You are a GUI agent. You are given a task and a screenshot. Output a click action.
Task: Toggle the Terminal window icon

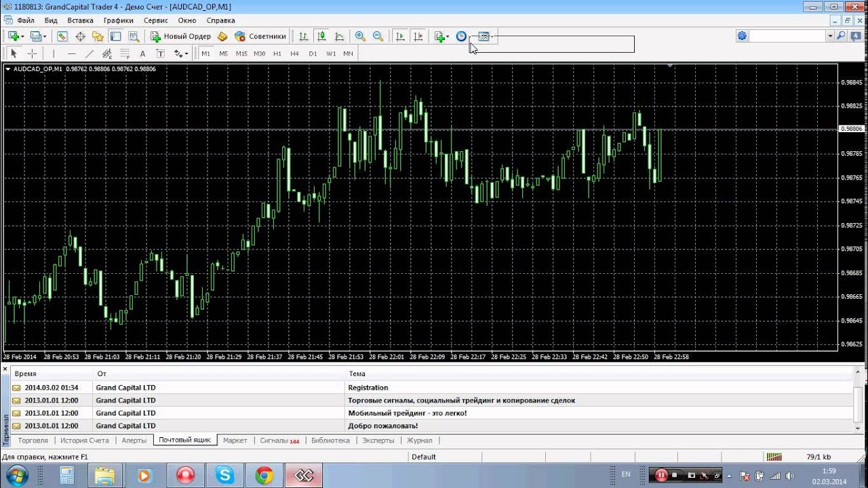click(116, 36)
